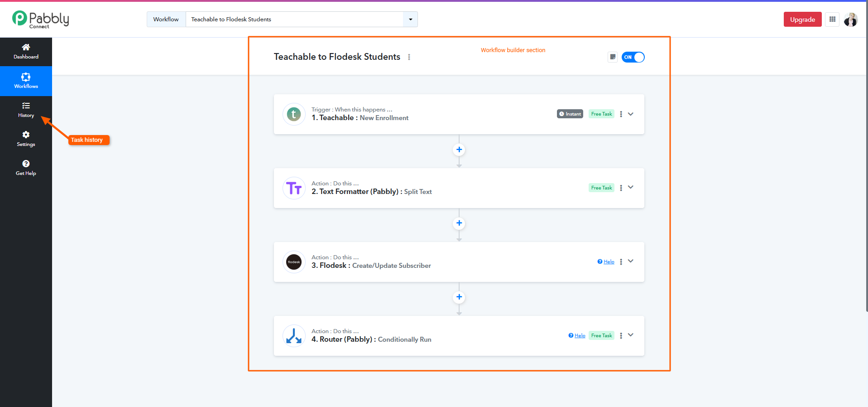Open the apps grid icon

click(x=832, y=19)
